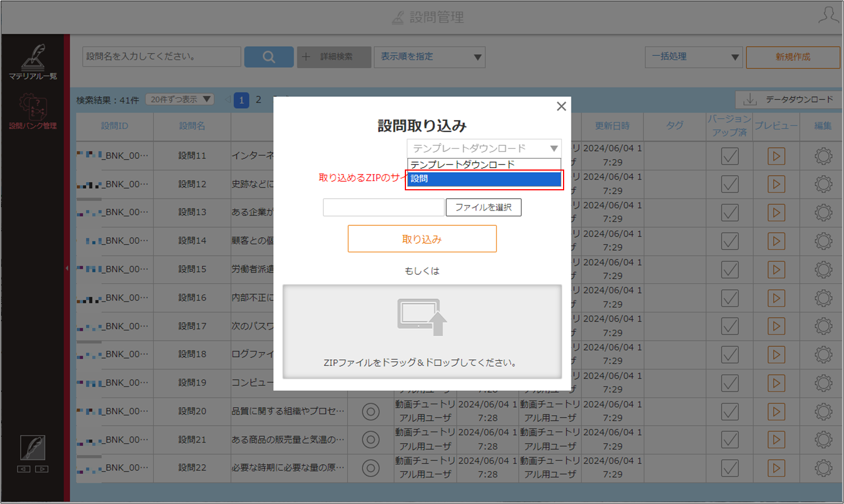This screenshot has height=504, width=844.
Task: Toggle version-up checkbox for 設問16
Action: [730, 298]
